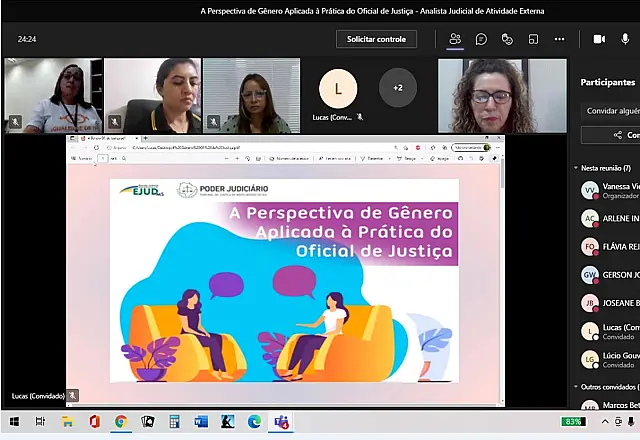Open Microsoft Word from the taskbar

pyautogui.click(x=201, y=422)
